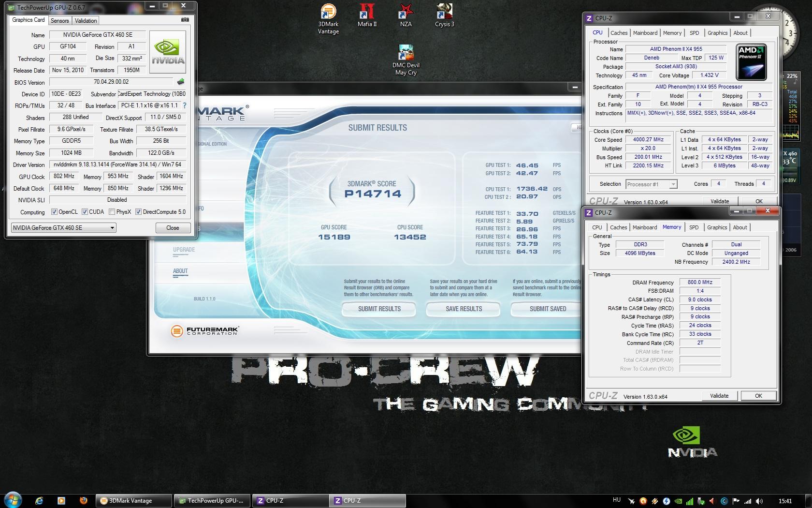Open the GPU selection dropdown in GPU-Z
This screenshot has height=508, width=812.
(63, 228)
